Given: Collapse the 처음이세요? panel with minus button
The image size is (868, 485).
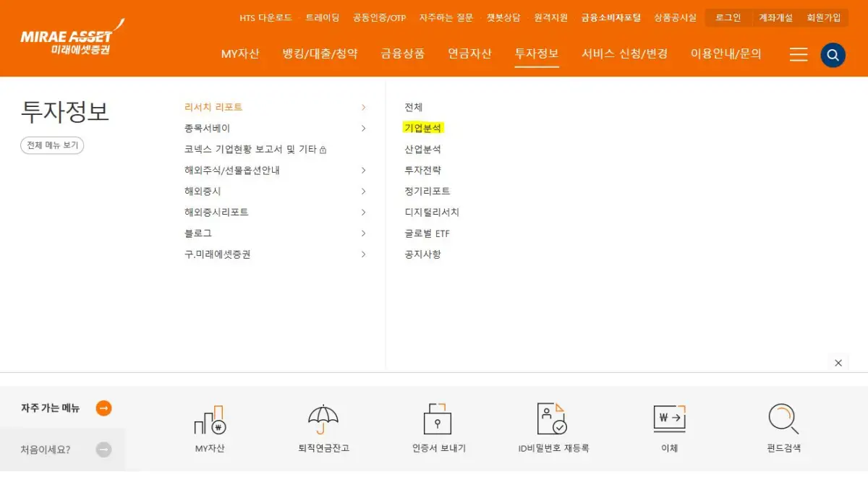Looking at the screenshot, I should [x=103, y=450].
